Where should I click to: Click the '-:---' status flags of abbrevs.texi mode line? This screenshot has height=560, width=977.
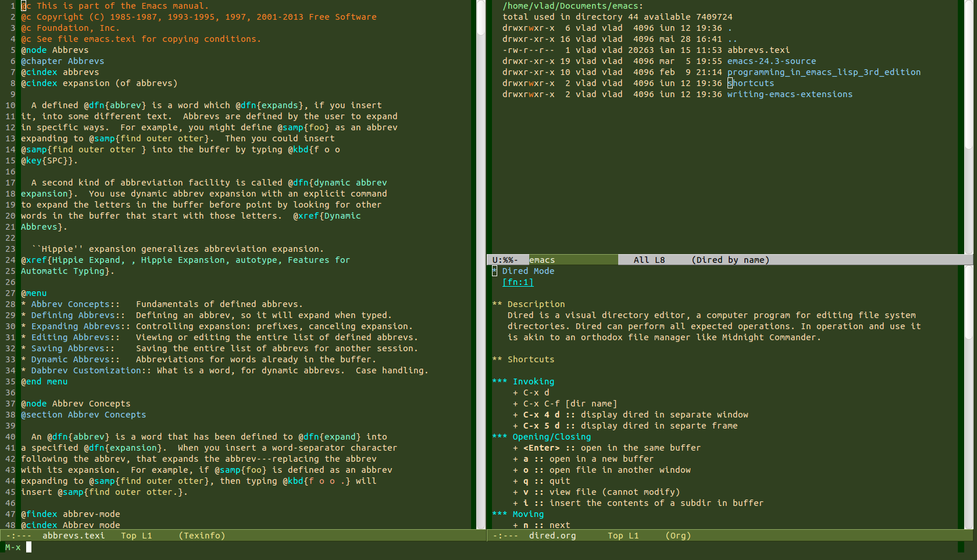click(19, 536)
